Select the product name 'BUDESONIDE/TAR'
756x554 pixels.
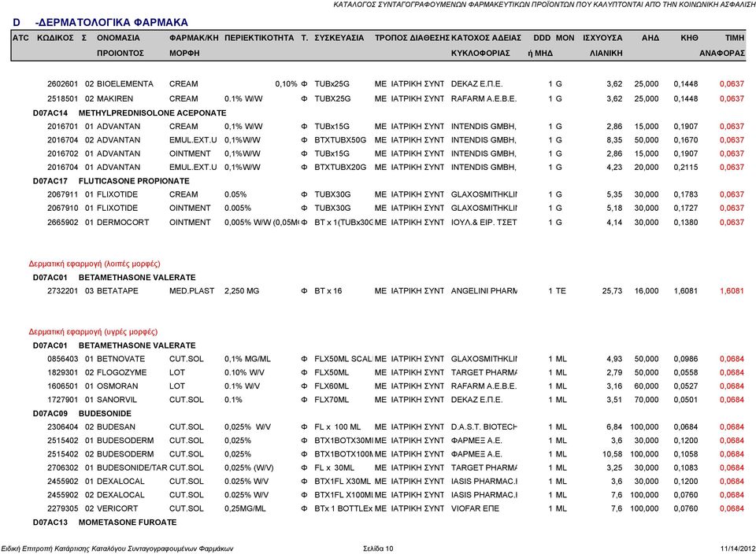pyautogui.click(x=132, y=467)
